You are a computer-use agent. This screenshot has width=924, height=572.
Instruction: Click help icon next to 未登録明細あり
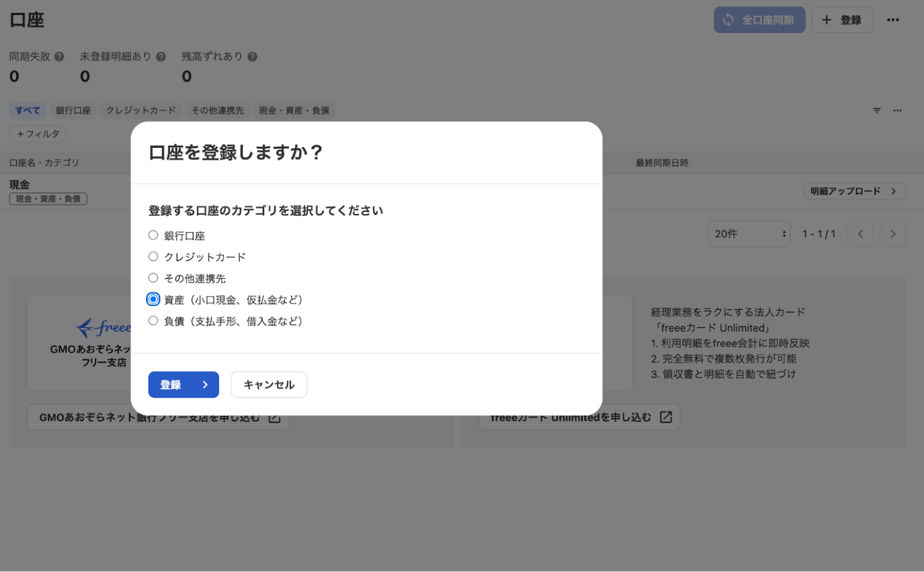coord(161,57)
